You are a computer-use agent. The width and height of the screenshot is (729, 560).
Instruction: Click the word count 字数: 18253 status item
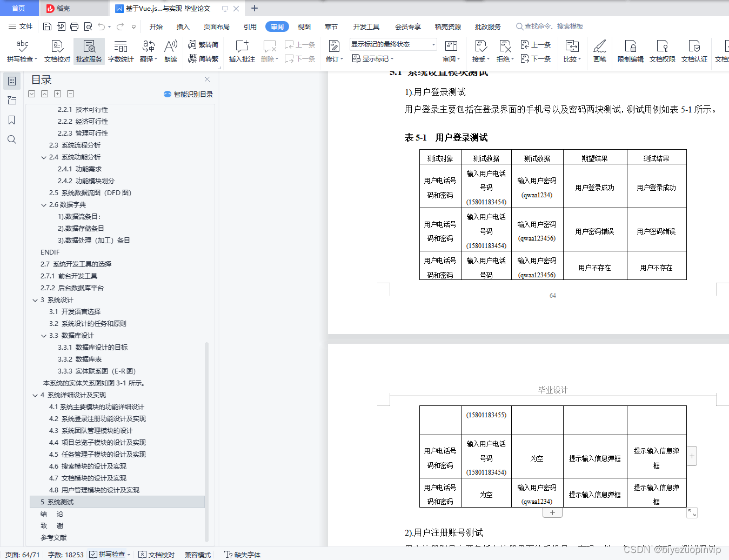[x=66, y=555]
